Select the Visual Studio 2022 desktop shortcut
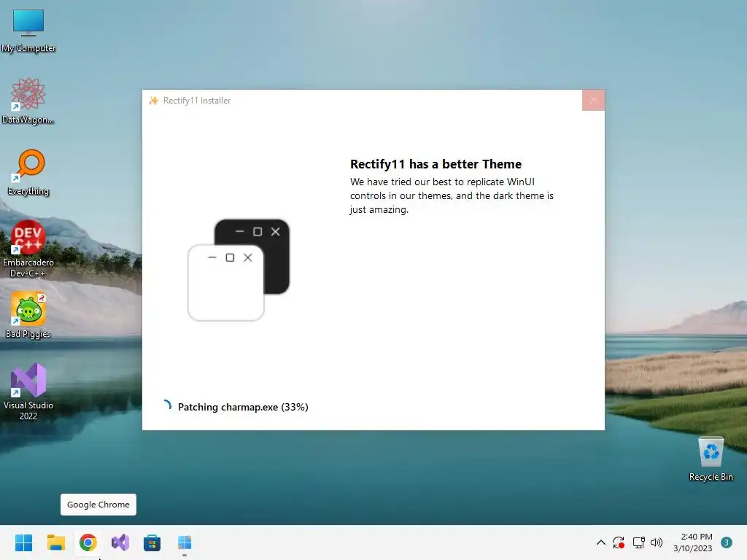The height and width of the screenshot is (560, 747). pyautogui.click(x=28, y=392)
